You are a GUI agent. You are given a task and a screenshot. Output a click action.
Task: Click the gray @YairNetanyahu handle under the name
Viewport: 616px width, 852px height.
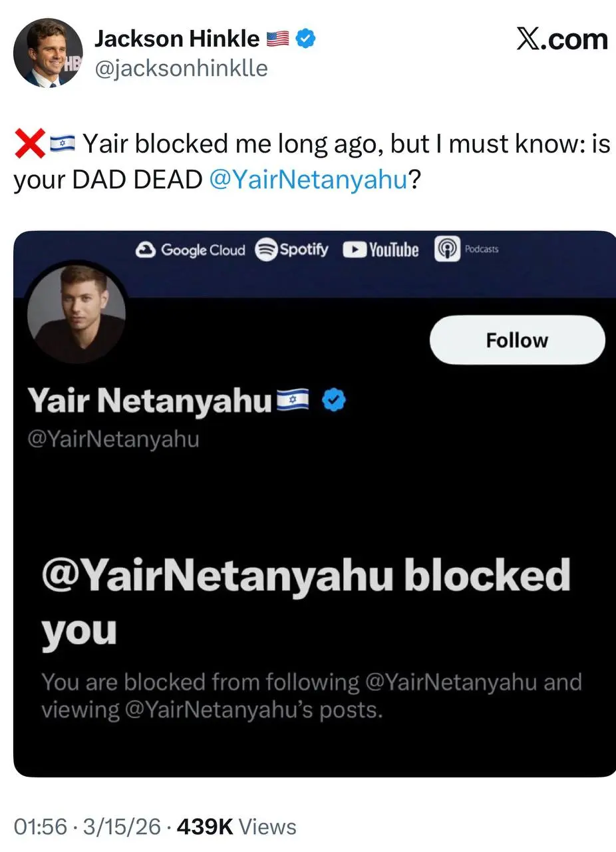tap(113, 440)
